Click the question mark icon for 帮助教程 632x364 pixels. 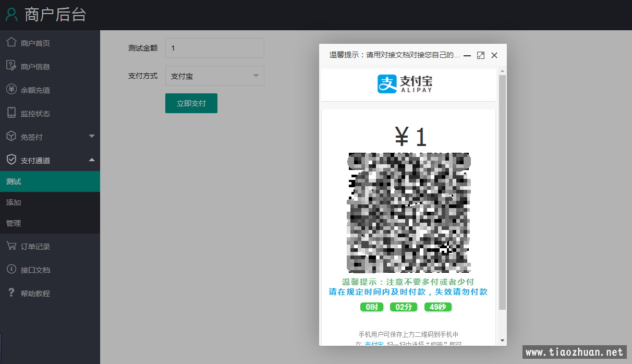(11, 293)
